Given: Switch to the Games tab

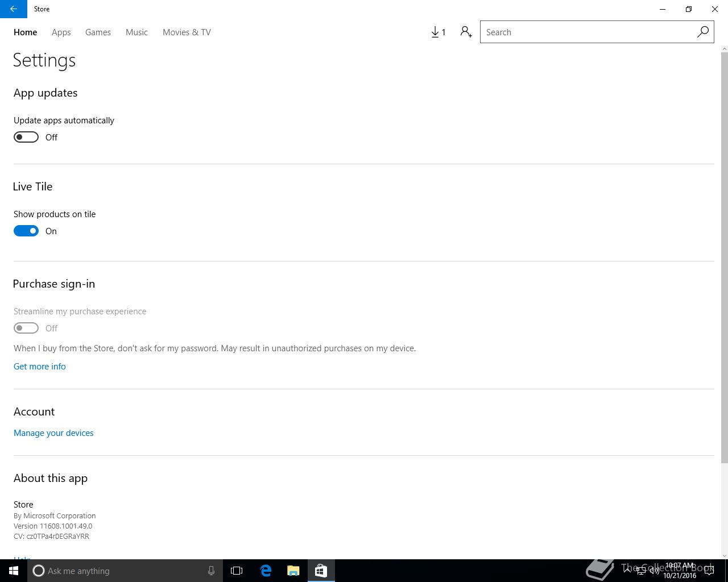Looking at the screenshot, I should tap(98, 32).
